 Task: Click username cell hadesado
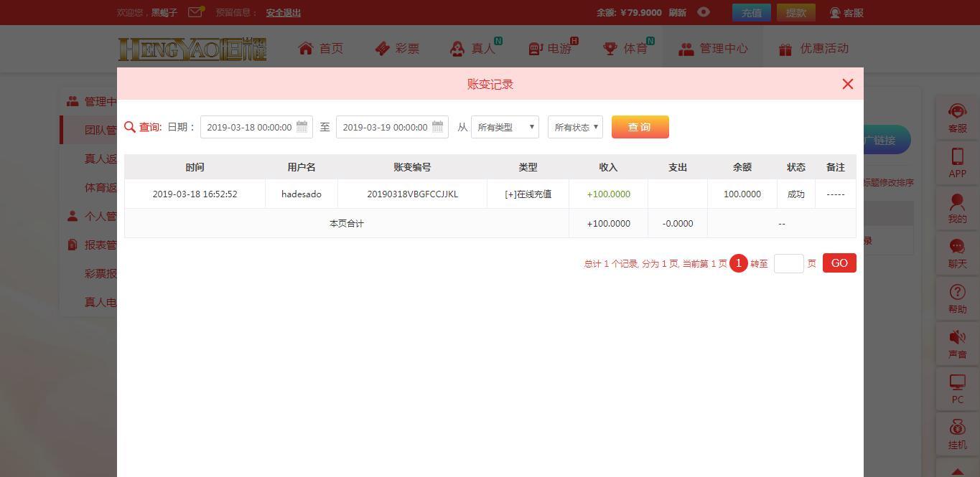[x=302, y=194]
